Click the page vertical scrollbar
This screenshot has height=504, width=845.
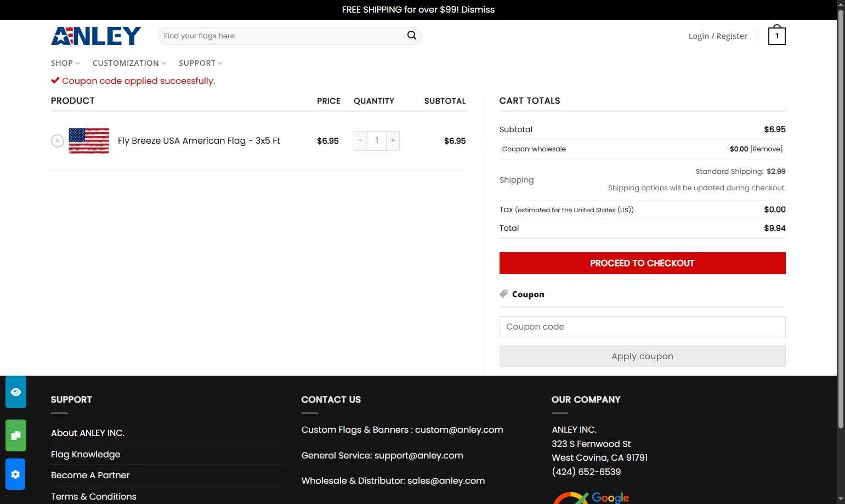pyautogui.click(x=841, y=219)
